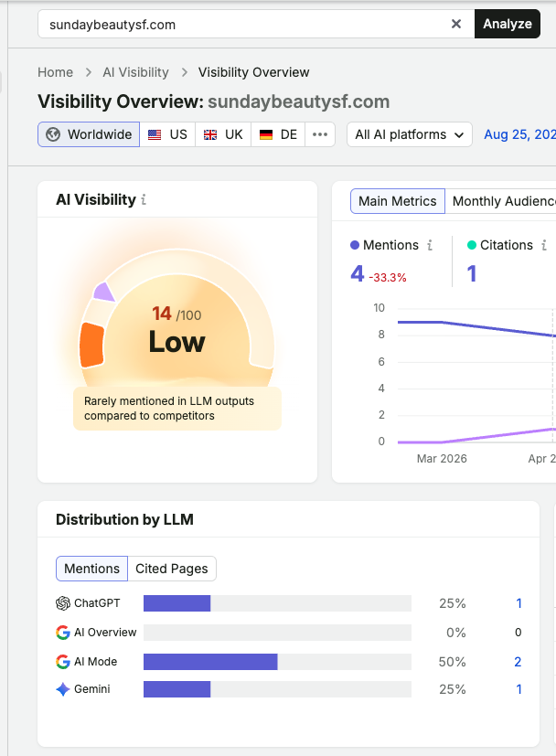Image resolution: width=556 pixels, height=756 pixels.
Task: Switch region to DE
Action: (x=278, y=134)
